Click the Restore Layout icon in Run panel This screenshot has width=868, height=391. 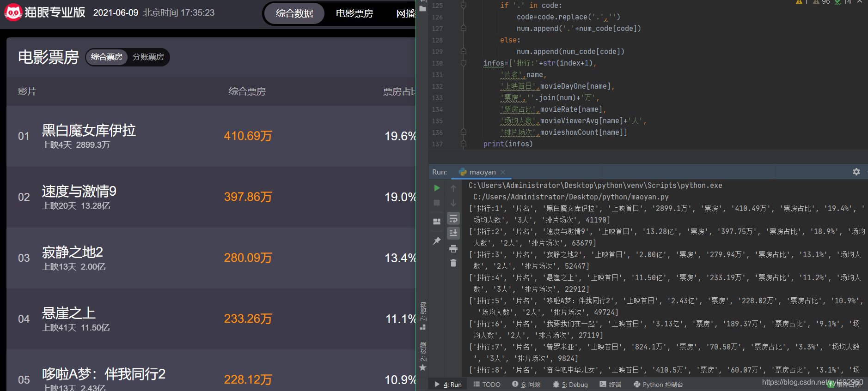[437, 222]
